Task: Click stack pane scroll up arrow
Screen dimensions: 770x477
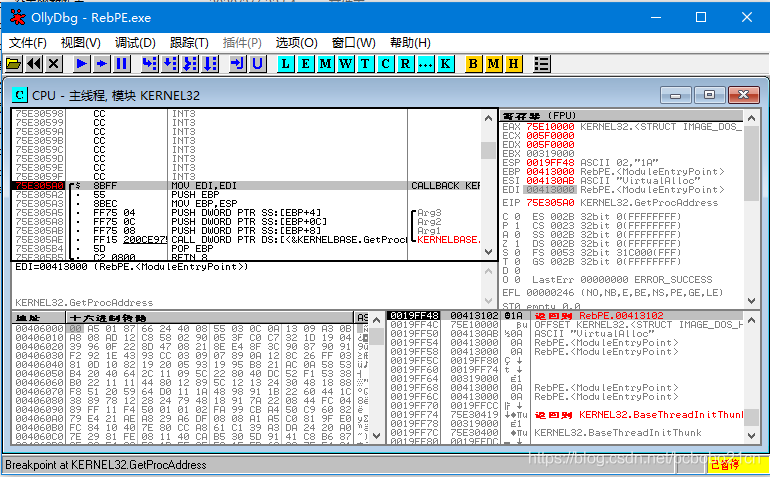Action: click(x=751, y=320)
